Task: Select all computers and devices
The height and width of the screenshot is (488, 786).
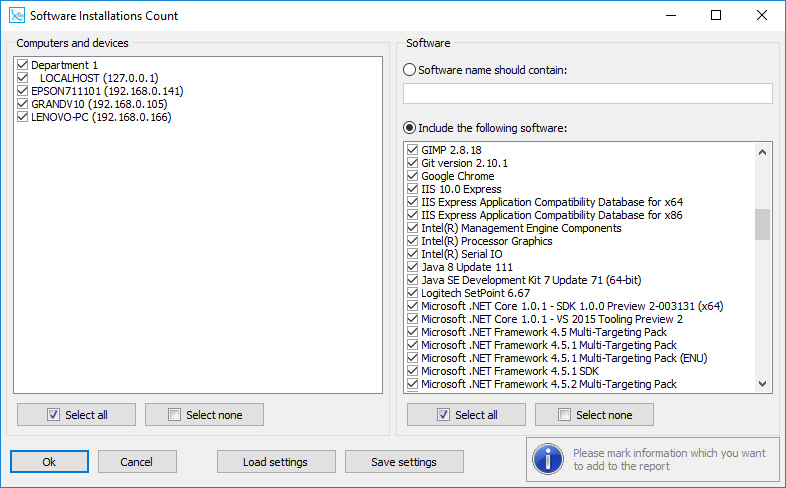Action: click(76, 415)
